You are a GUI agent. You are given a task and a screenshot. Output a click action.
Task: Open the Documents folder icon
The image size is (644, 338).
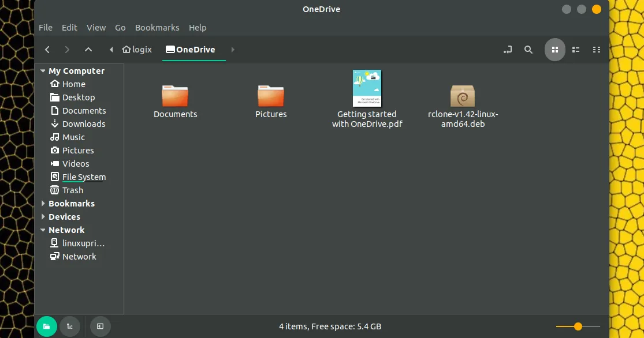pos(175,96)
